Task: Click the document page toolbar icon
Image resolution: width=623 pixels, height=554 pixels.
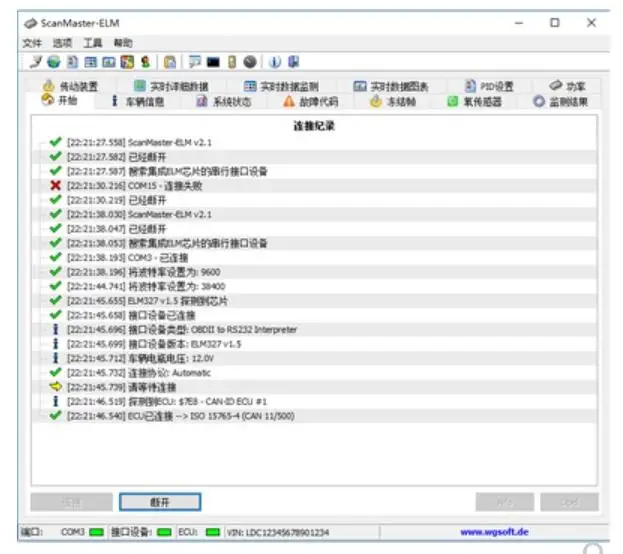Action: [72, 62]
